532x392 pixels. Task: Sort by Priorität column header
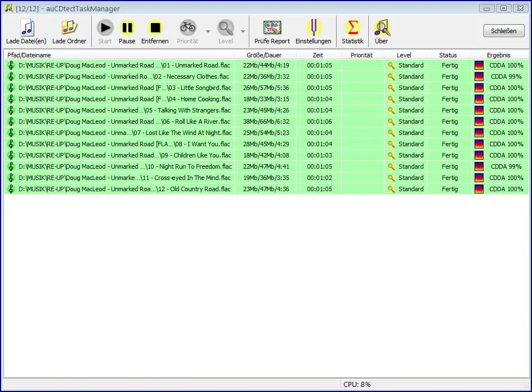362,55
